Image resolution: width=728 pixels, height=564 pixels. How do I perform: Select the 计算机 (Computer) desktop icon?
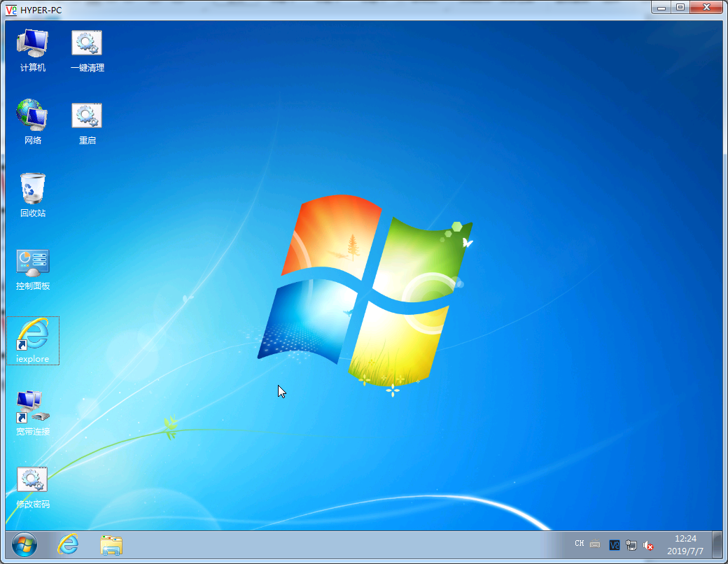[x=32, y=50]
